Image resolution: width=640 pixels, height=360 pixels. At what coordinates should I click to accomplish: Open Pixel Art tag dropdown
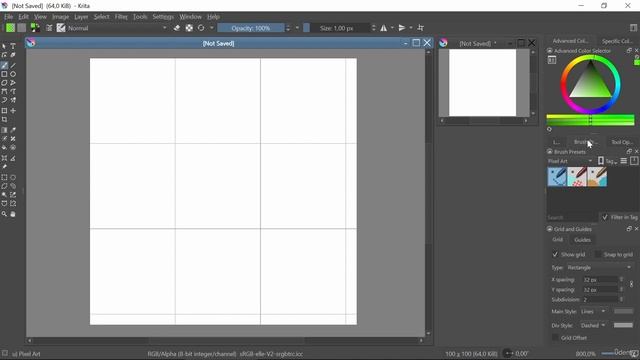570,161
